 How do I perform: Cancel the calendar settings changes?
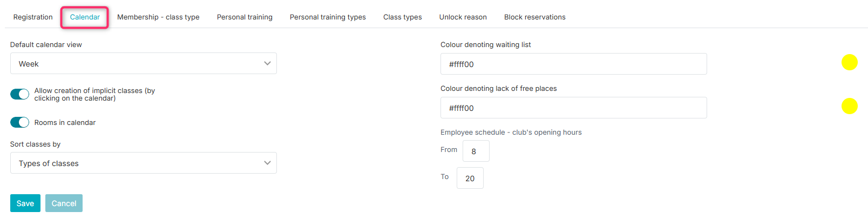(64, 203)
